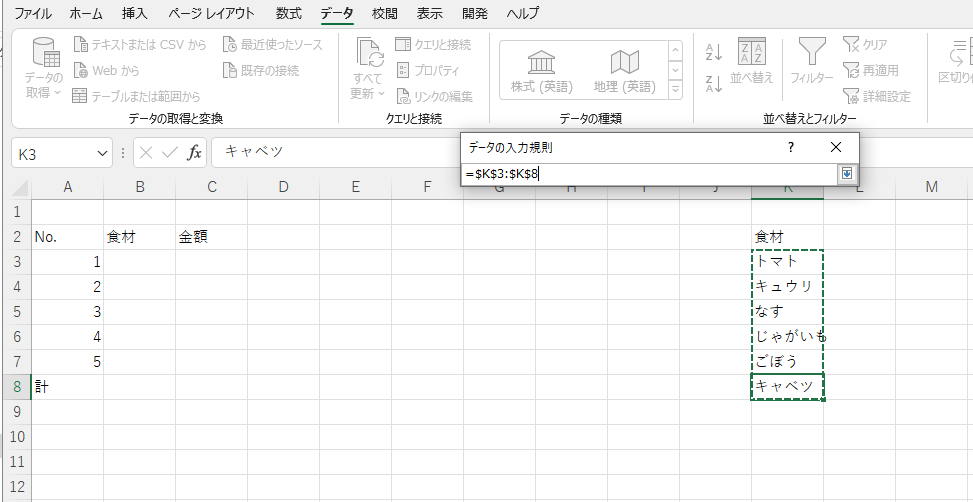Switch to ホーム tab

coord(86,13)
